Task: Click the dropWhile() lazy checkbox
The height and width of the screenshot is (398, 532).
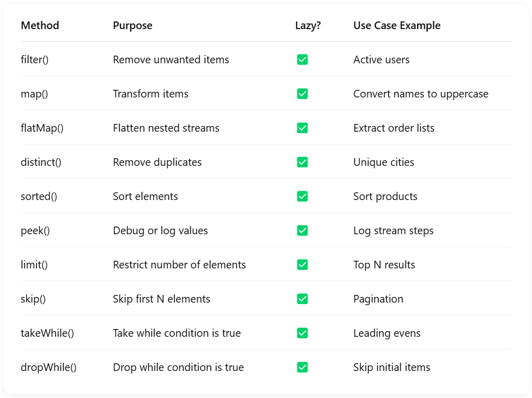Action: coord(302,367)
